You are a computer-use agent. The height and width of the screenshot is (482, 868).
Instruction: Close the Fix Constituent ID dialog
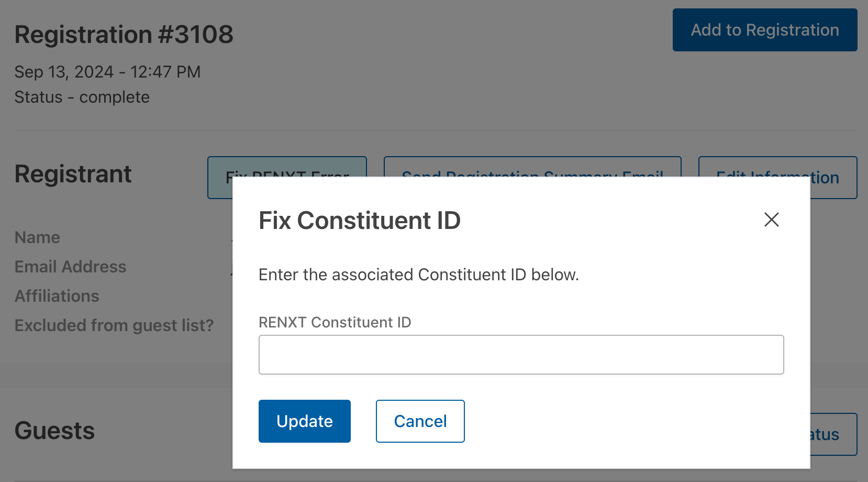click(x=772, y=220)
